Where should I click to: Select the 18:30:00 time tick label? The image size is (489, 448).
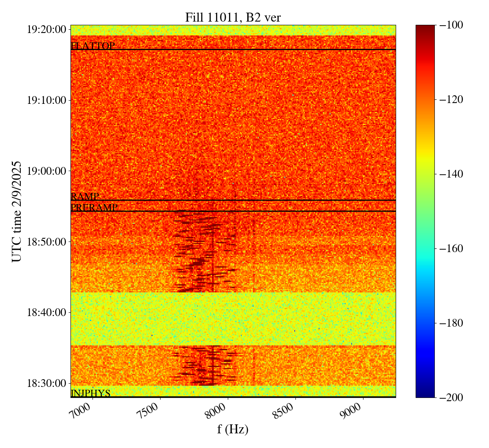[46, 383]
